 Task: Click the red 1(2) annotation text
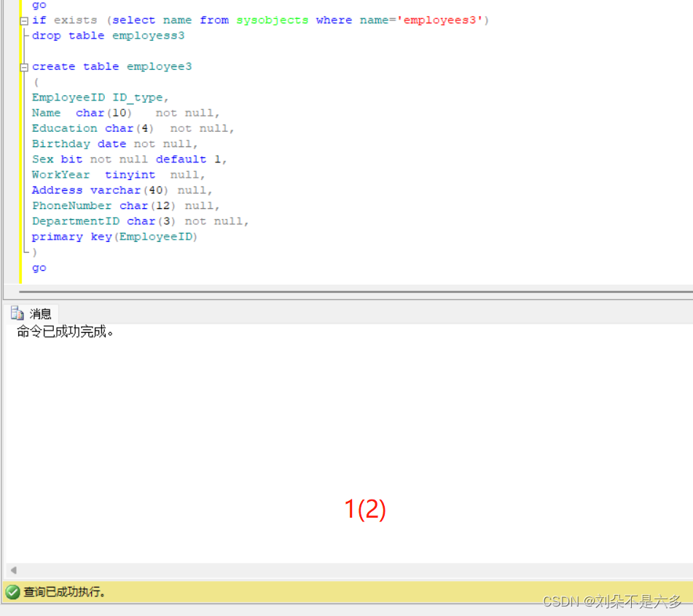[x=364, y=510]
